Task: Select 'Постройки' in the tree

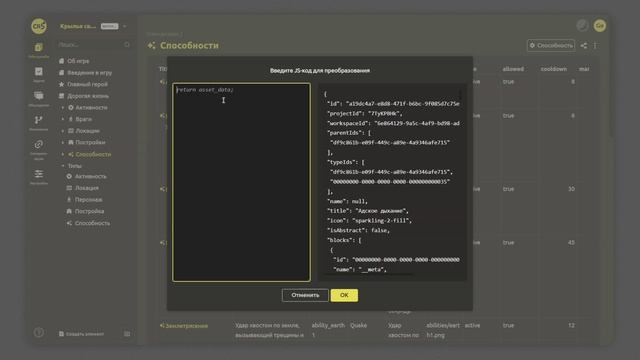Action: point(90,142)
